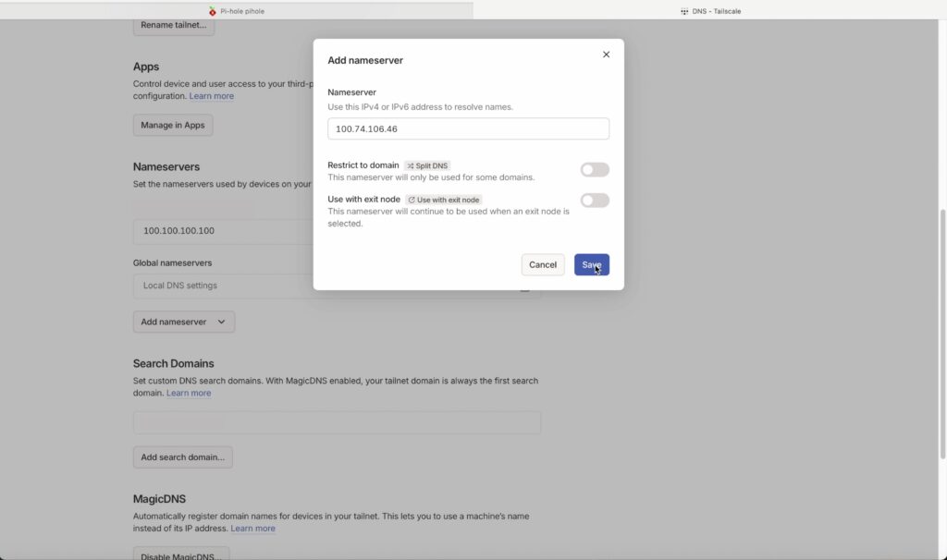Save the new nameserver
This screenshot has height=560, width=947.
click(x=591, y=264)
